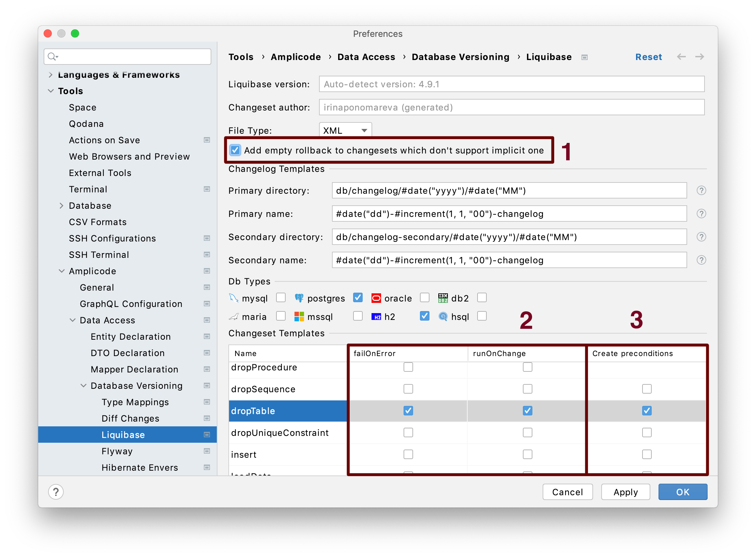Click the Reset link
The width and height of the screenshot is (756, 558).
(x=648, y=57)
